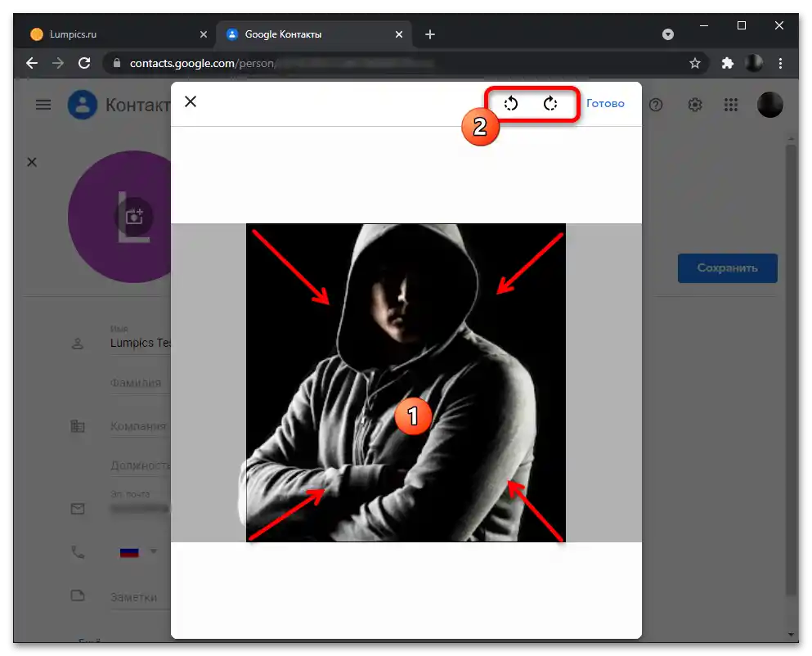This screenshot has width=812, height=656.
Task: Open the country flag phone dropdown
Action: click(x=137, y=552)
